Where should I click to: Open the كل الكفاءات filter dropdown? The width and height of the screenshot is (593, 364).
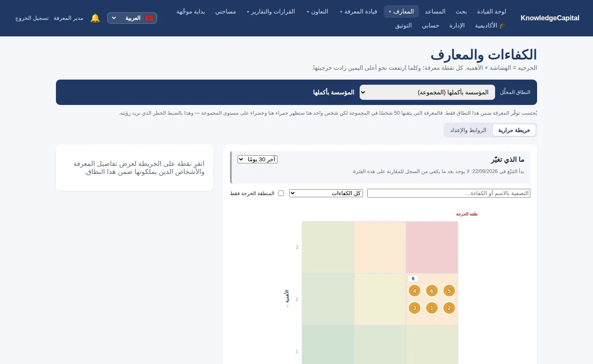(326, 193)
